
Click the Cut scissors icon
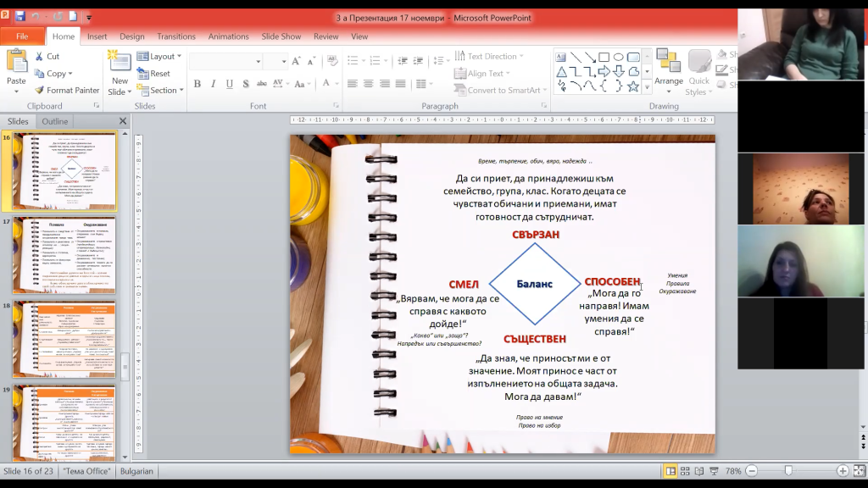[40, 56]
